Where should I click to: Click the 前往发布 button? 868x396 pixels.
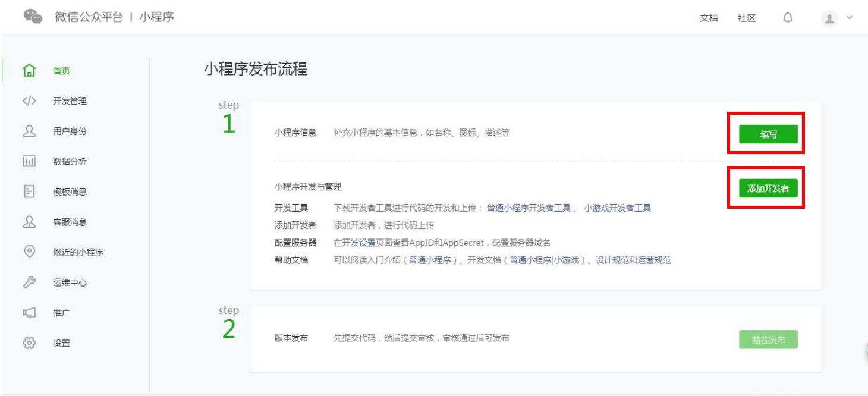tap(768, 340)
